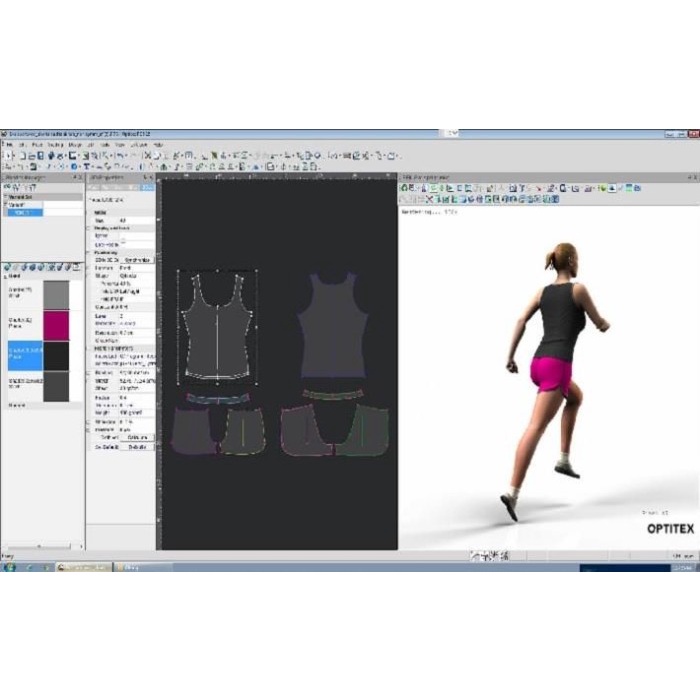Image resolution: width=700 pixels, height=700 pixels.
Task: Click the Calculate button near properties bottom
Action: [x=137, y=438]
